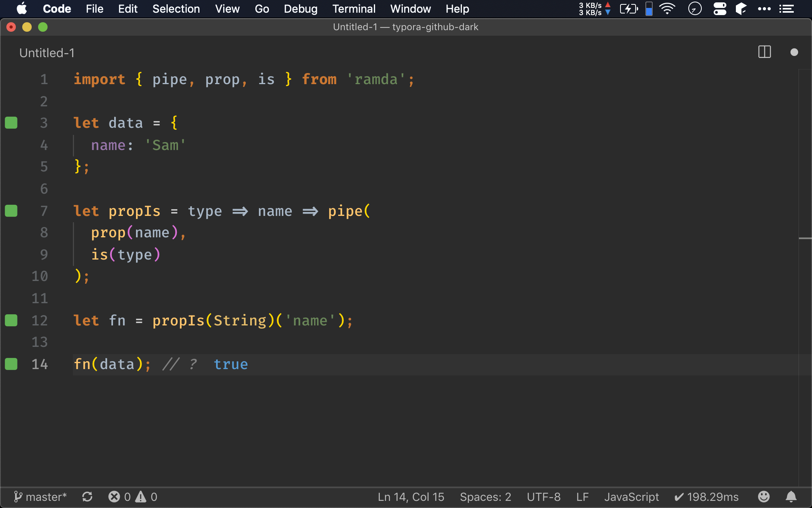
Task: Open the Terminal menu
Action: [354, 9]
